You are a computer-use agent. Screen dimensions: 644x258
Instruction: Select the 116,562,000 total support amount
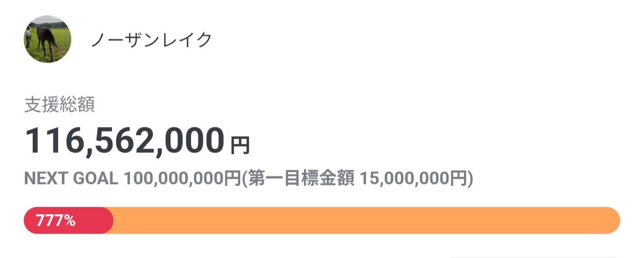click(125, 141)
